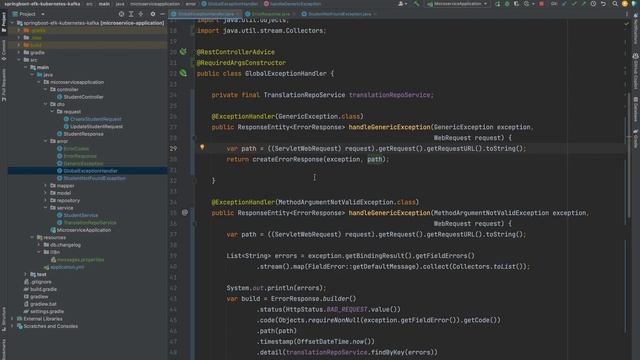Click the Run with Coverage icon

pos(516,4)
